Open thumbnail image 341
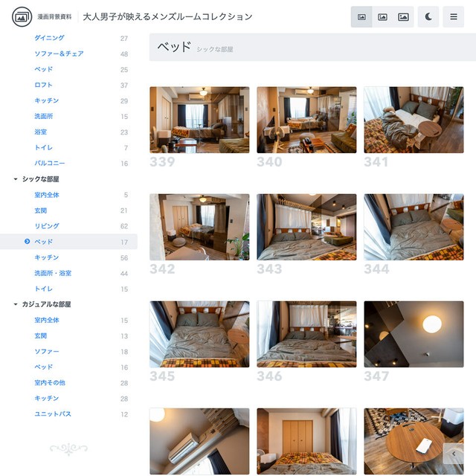476x476 pixels. point(414,120)
